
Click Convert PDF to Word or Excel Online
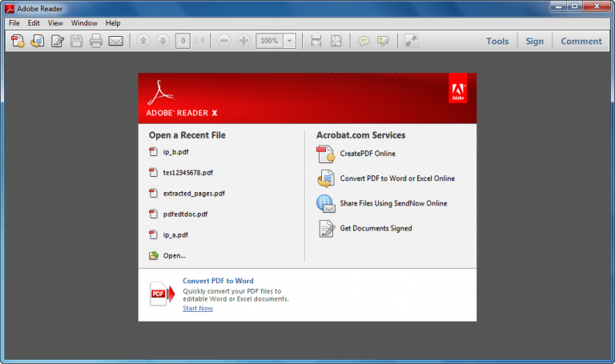(x=397, y=178)
